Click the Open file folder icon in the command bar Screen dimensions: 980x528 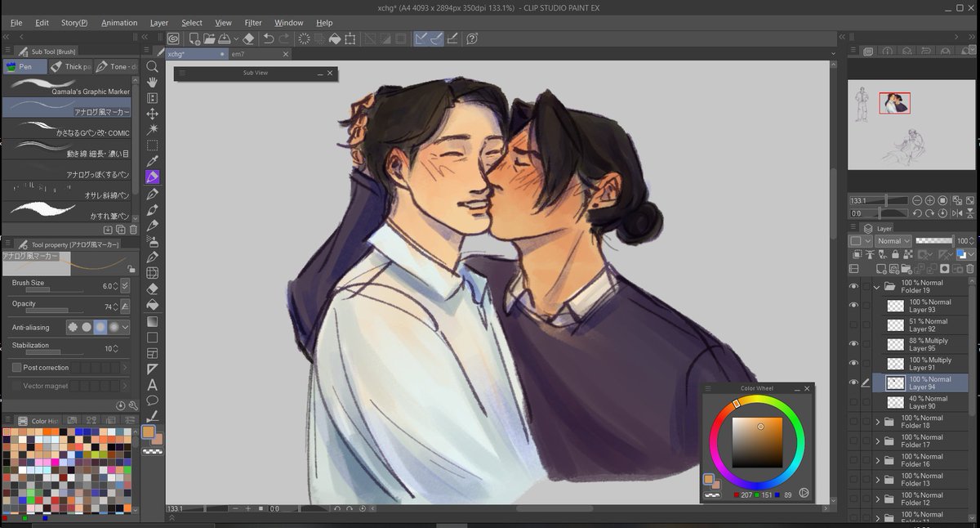209,38
